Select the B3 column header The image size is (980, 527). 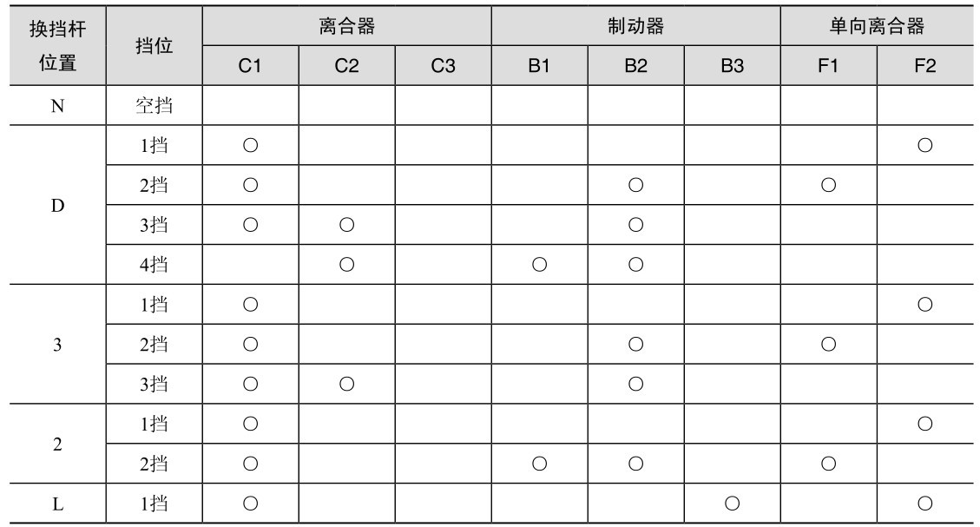732,66
